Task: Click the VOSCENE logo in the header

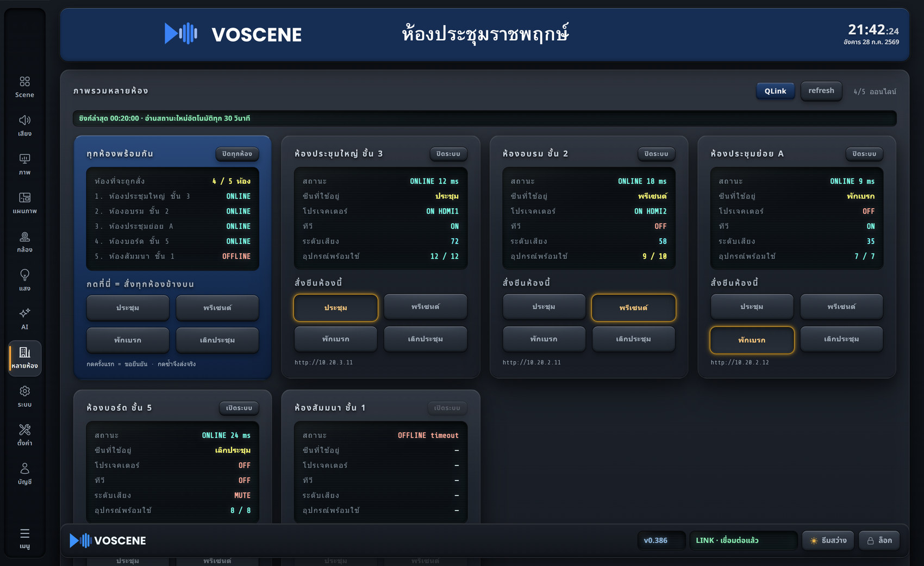Action: 233,34
